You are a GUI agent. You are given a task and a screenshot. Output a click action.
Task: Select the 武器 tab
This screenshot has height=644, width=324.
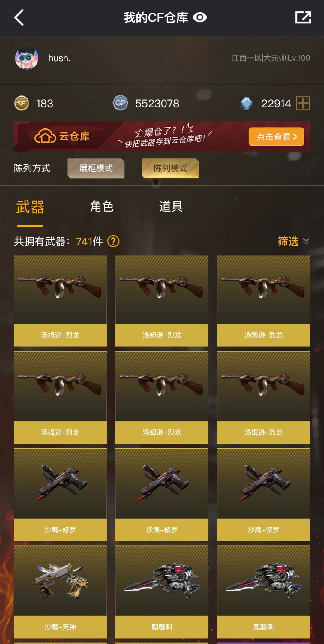tap(30, 207)
